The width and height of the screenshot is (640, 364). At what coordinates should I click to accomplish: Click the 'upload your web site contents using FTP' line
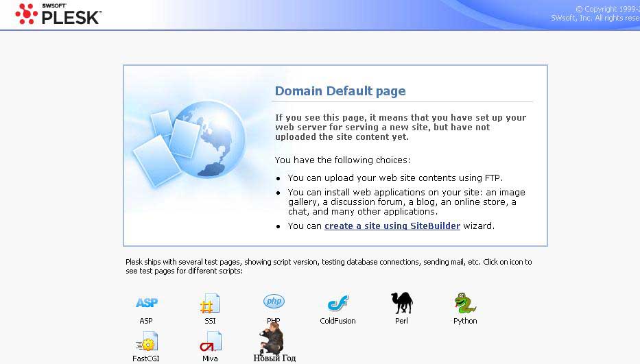(x=395, y=178)
